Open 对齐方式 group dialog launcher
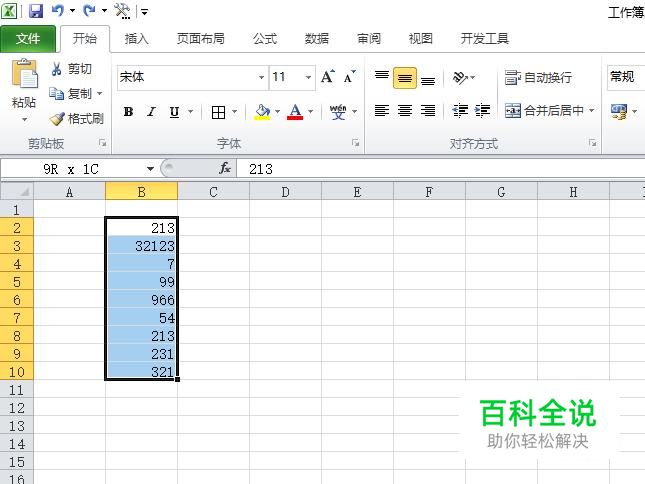The height and width of the screenshot is (484, 645). point(593,143)
